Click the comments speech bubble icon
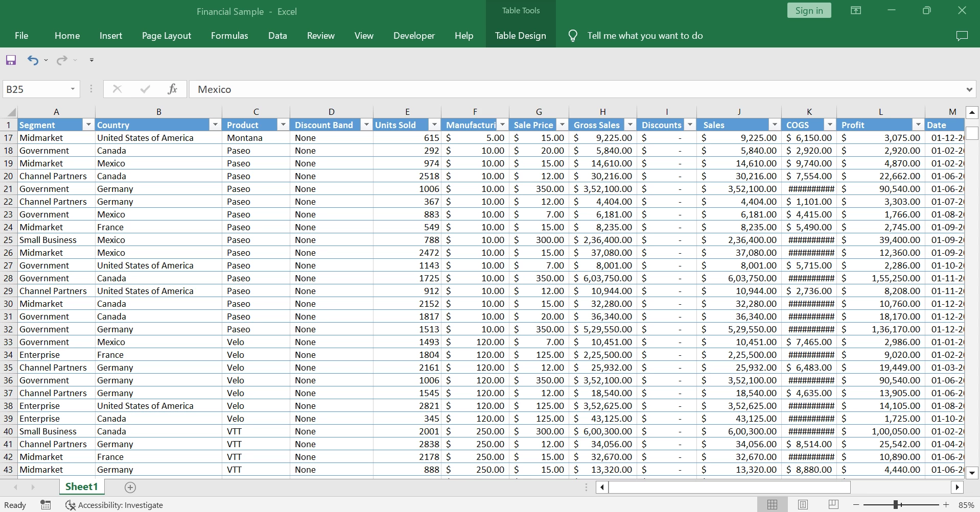 click(962, 36)
